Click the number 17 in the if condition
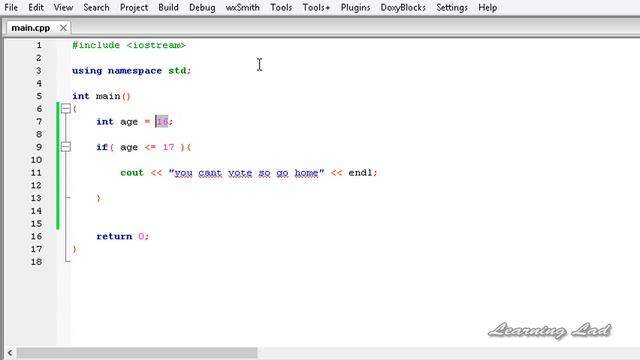 coord(168,147)
